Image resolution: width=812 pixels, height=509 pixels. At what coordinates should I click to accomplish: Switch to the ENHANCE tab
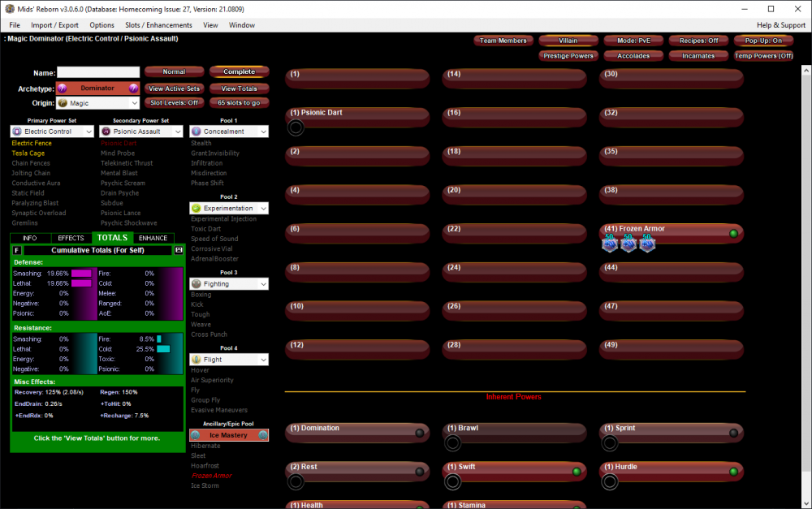coord(153,238)
